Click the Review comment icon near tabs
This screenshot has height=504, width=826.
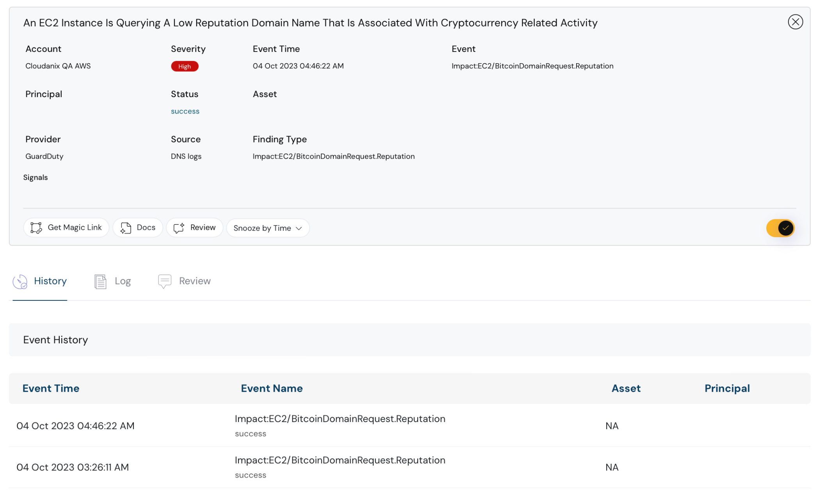pos(164,281)
